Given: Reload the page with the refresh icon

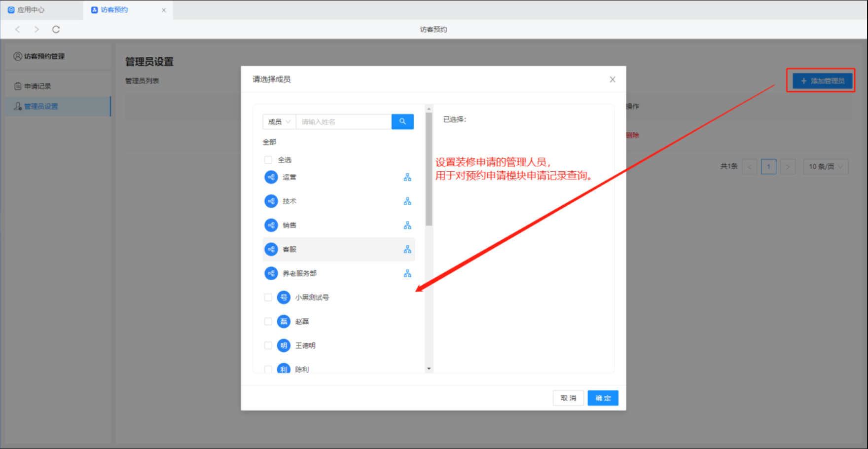Looking at the screenshot, I should (56, 30).
